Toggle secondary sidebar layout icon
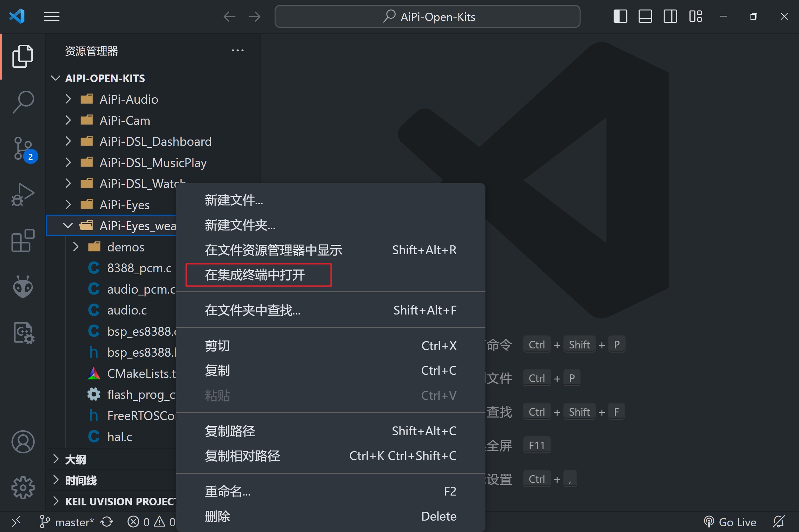Screen dimensions: 799x532 coord(670,16)
